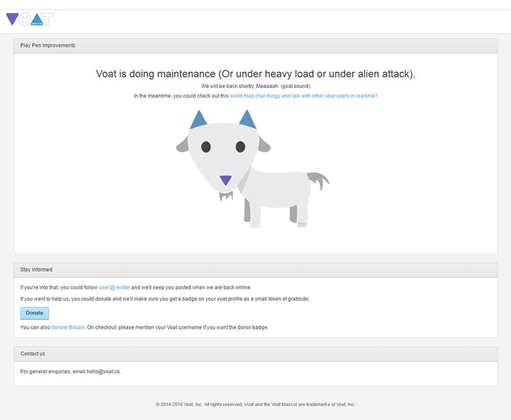Click the copyright 2014-2016 Voat footer text
Screen dimensions: 511x420
pyautogui.click(x=256, y=405)
